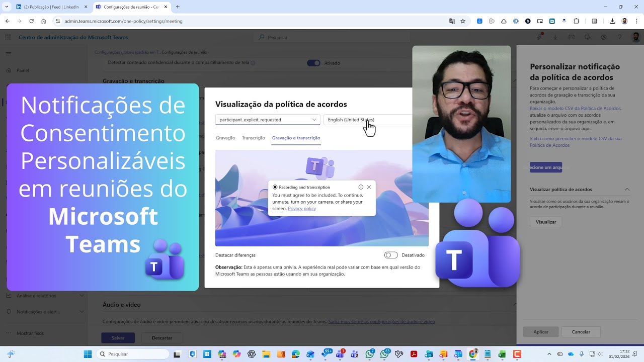Image resolution: width=644 pixels, height=362 pixels.
Task: Select the Gravação e transcrição tab
Action: pos(296,138)
